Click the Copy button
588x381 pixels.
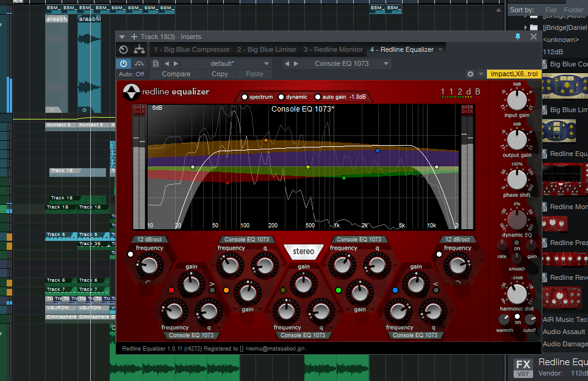[x=220, y=74]
